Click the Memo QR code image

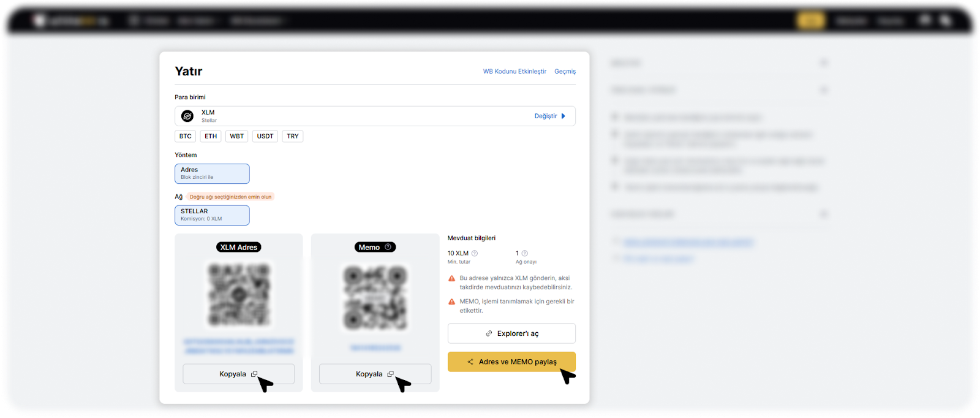pos(375,297)
